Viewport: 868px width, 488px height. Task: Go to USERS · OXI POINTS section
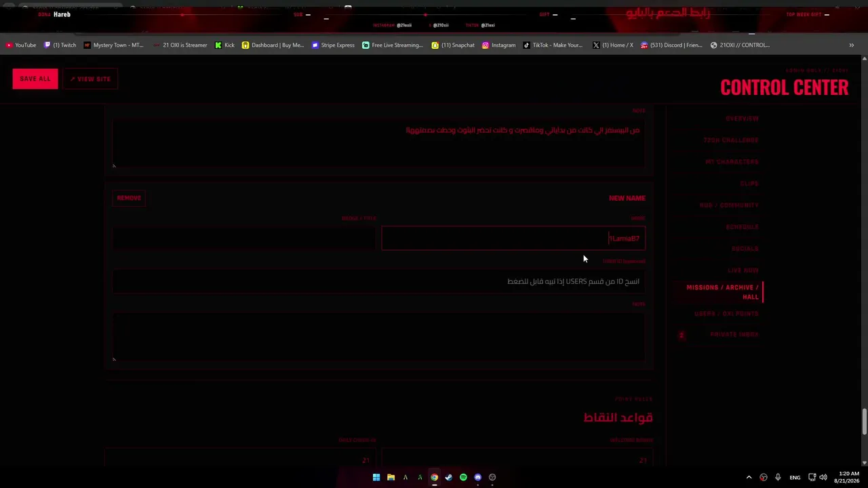(x=726, y=314)
